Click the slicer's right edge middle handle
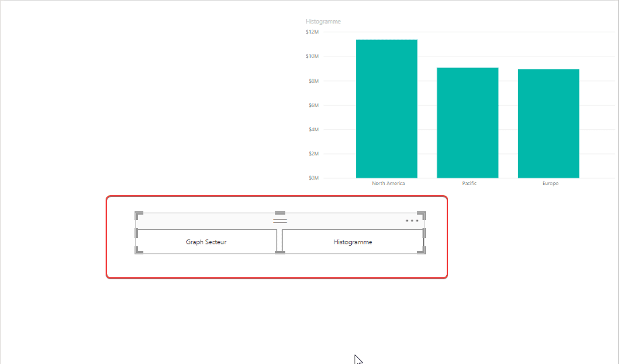The height and width of the screenshot is (364, 621). tap(424, 233)
